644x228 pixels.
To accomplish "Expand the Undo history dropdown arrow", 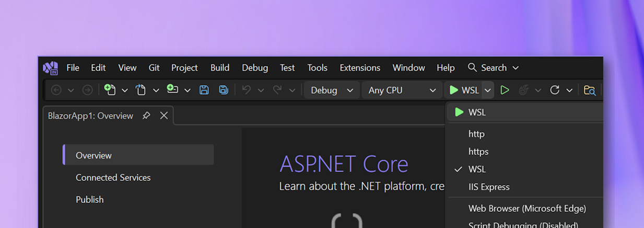I will click(261, 90).
